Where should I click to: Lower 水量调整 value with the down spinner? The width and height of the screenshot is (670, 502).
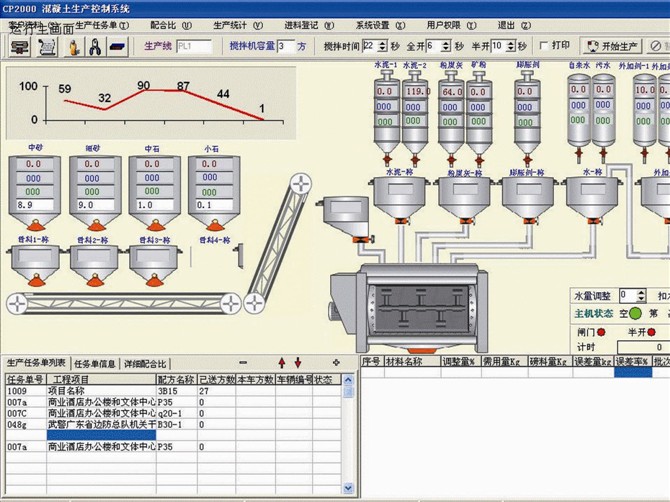[x=641, y=298]
